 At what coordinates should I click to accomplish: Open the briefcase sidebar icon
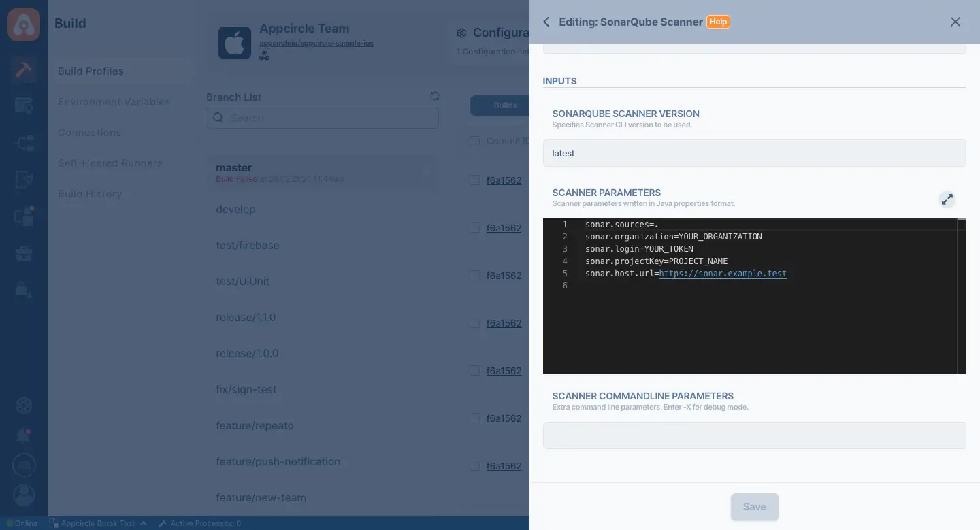tap(24, 254)
